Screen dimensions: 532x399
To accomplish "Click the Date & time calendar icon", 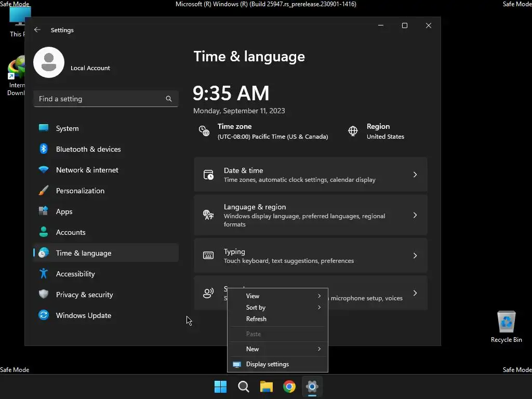I will pyautogui.click(x=208, y=175).
